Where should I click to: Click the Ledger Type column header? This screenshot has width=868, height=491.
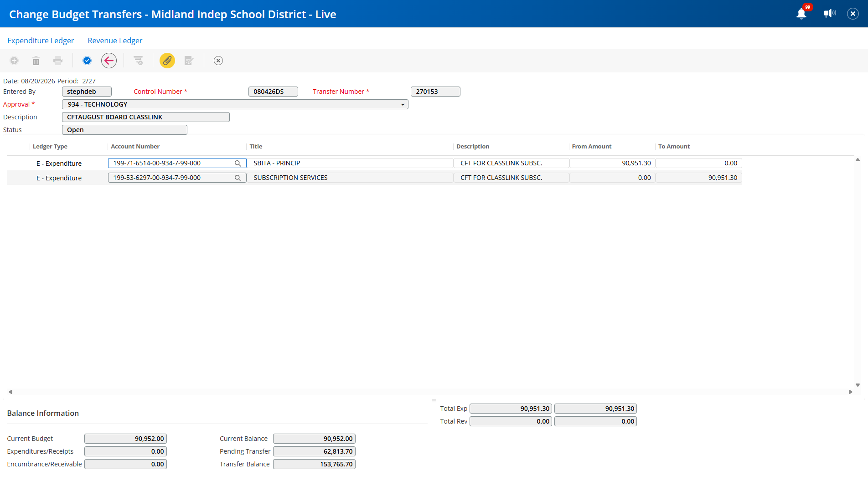50,146
